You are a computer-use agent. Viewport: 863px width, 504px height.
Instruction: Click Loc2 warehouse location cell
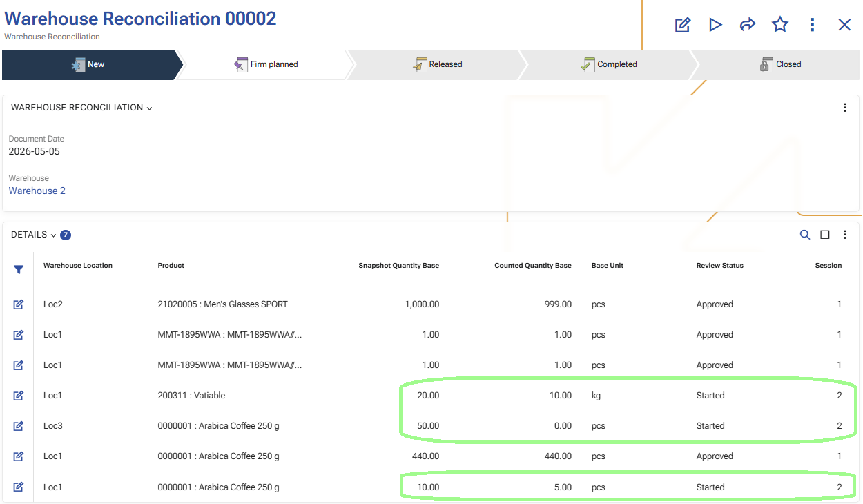53,304
